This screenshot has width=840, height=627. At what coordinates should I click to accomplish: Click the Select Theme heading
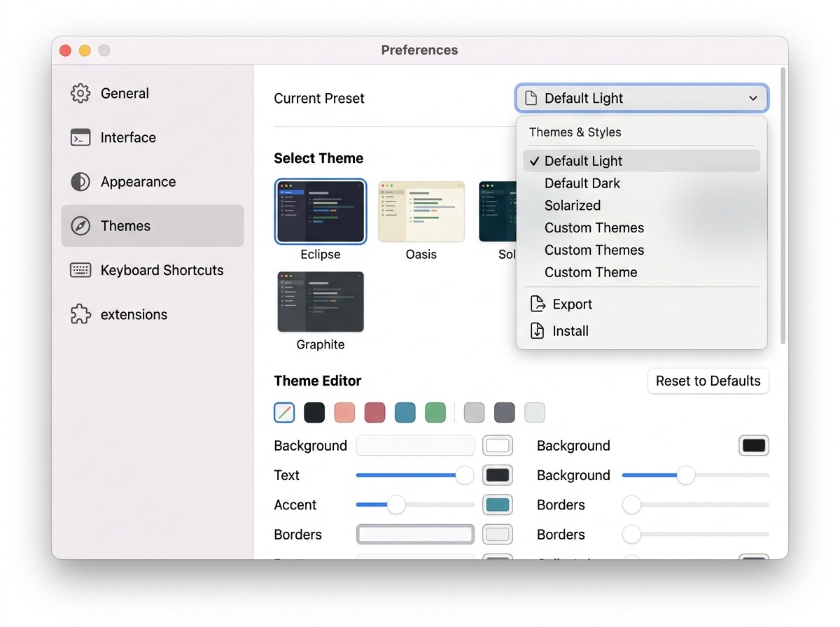coord(318,158)
